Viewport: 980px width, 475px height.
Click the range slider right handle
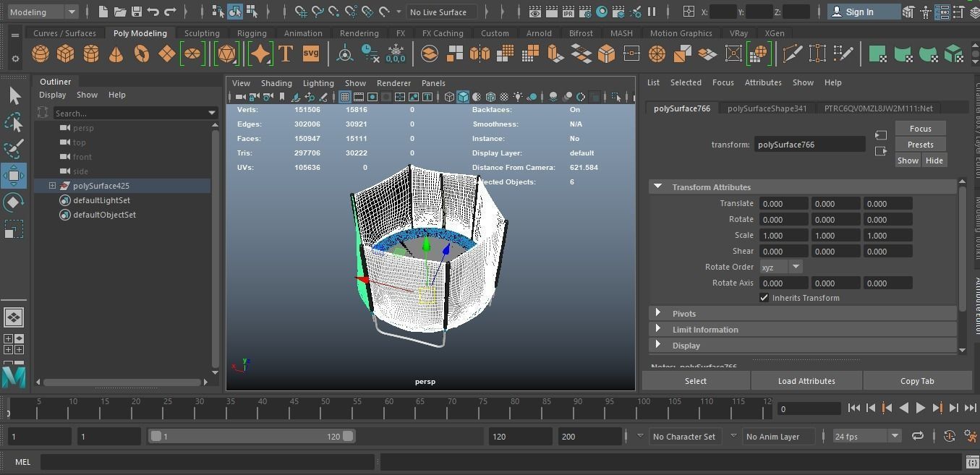[348, 436]
